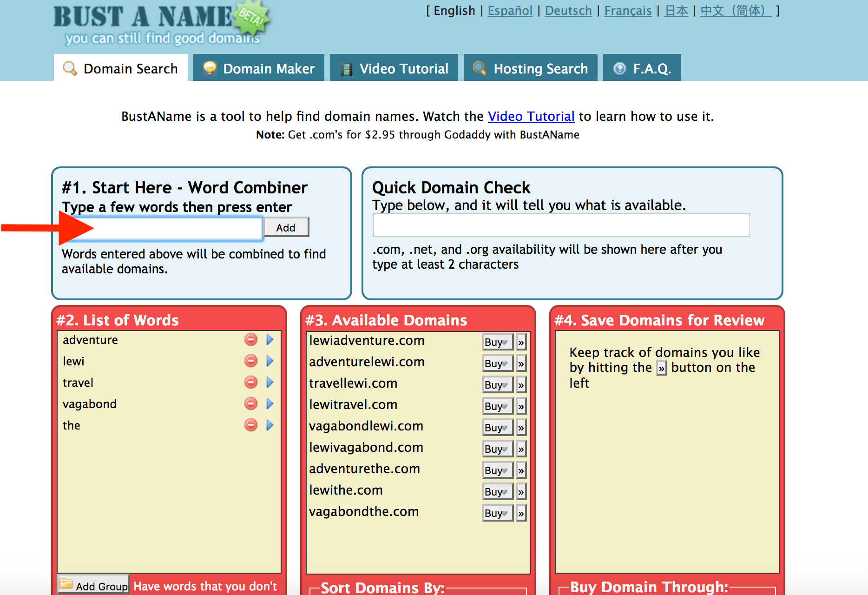Switch language to Français
The image size is (868, 595).
pos(628,11)
